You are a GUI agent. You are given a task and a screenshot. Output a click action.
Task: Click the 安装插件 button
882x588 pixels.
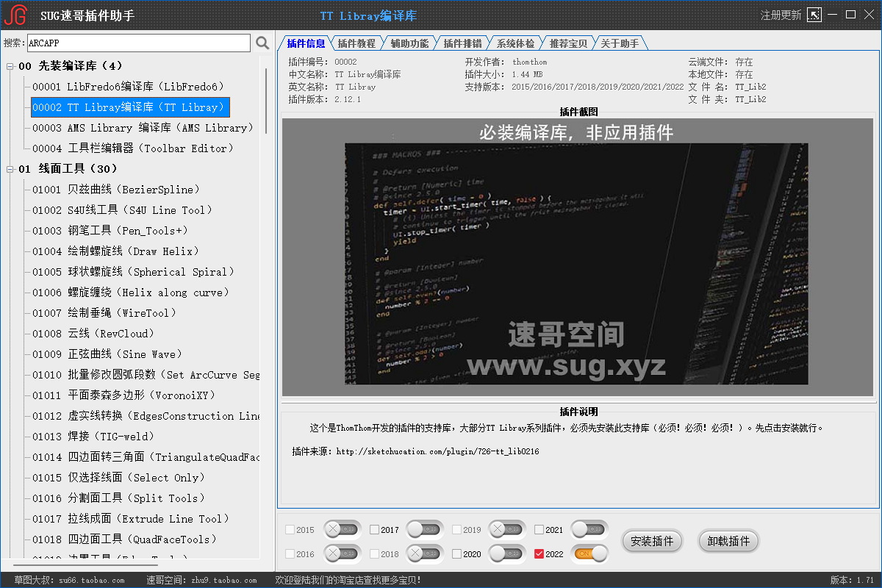pyautogui.click(x=653, y=542)
